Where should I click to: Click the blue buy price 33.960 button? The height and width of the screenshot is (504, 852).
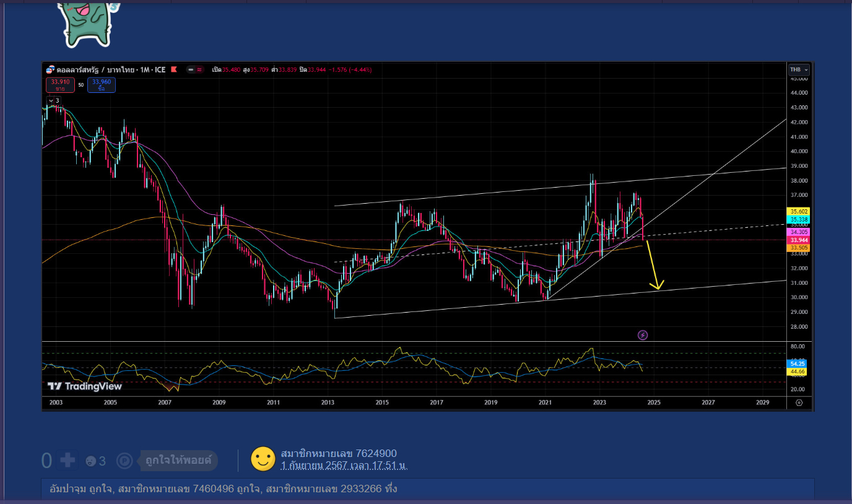click(102, 85)
